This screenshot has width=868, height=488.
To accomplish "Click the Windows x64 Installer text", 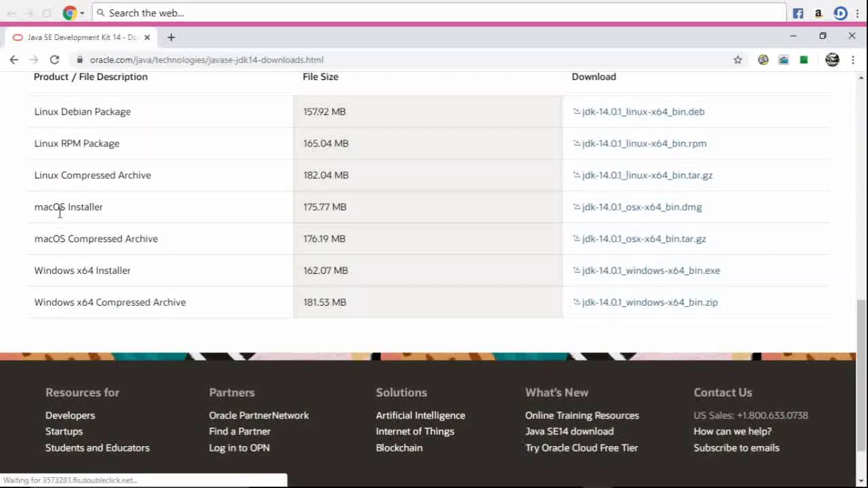I will pos(83,270).
